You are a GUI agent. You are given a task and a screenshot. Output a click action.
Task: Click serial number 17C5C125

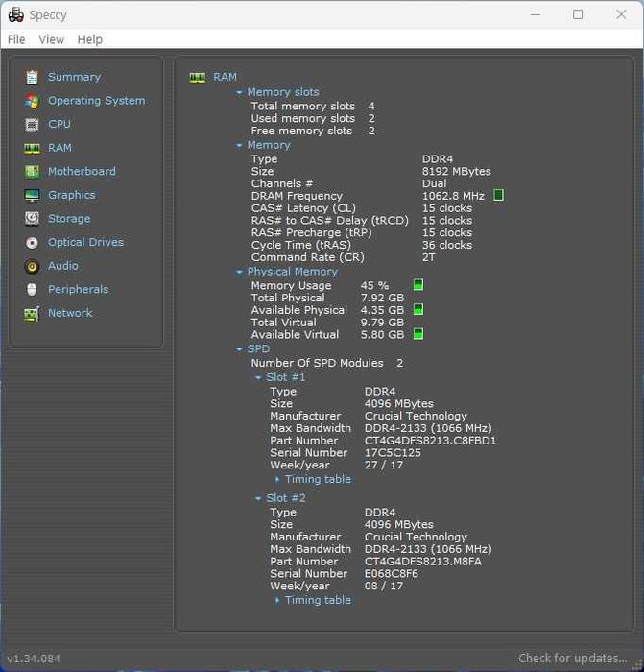(x=393, y=453)
